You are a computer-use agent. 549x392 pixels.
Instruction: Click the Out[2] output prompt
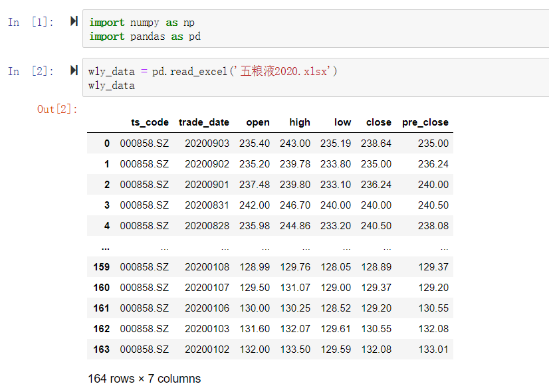57,109
